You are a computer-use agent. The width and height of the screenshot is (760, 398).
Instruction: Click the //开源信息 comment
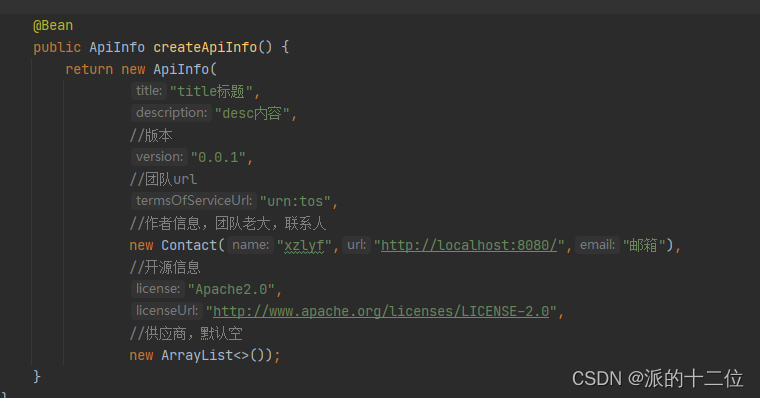click(165, 267)
